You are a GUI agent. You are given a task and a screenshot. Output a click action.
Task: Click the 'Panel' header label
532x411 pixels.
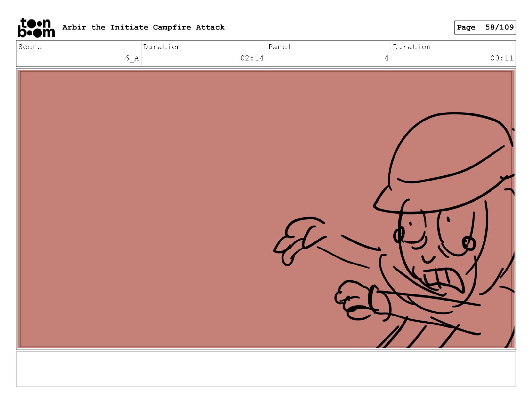pos(280,47)
